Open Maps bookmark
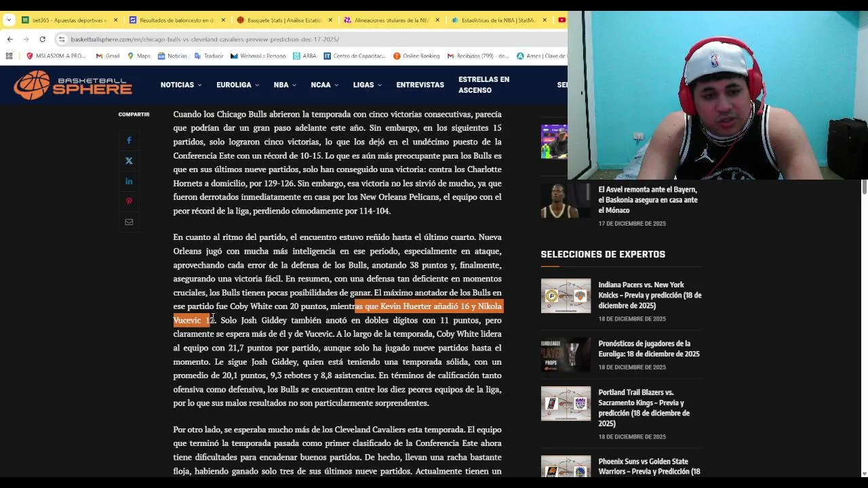Image resolution: width=868 pixels, height=488 pixels. point(138,56)
